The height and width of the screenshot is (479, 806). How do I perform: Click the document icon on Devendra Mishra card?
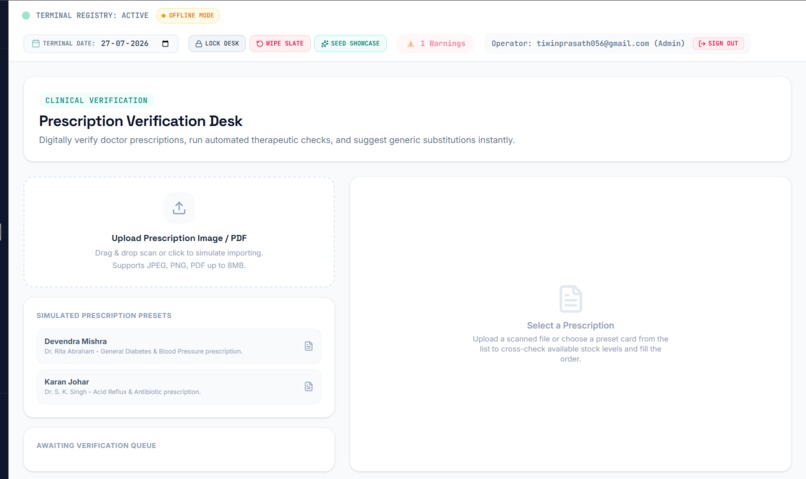pyautogui.click(x=308, y=346)
